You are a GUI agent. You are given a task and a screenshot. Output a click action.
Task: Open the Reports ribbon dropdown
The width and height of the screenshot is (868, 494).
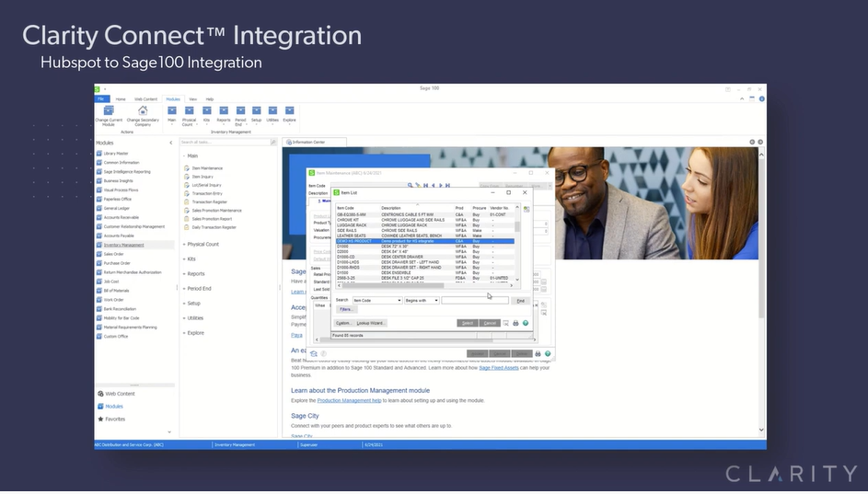point(224,115)
